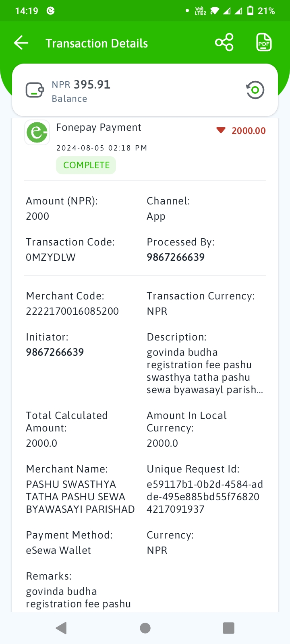Image resolution: width=290 pixels, height=644 pixels.
Task: Tap the NPR 395.91 balance amount
Action: [81, 85]
